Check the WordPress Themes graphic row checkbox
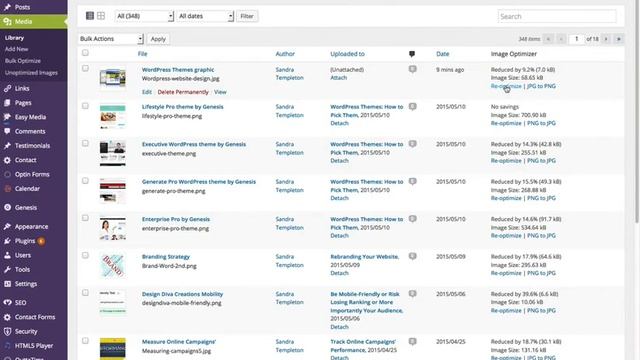The width and height of the screenshot is (640, 360). 85,68
